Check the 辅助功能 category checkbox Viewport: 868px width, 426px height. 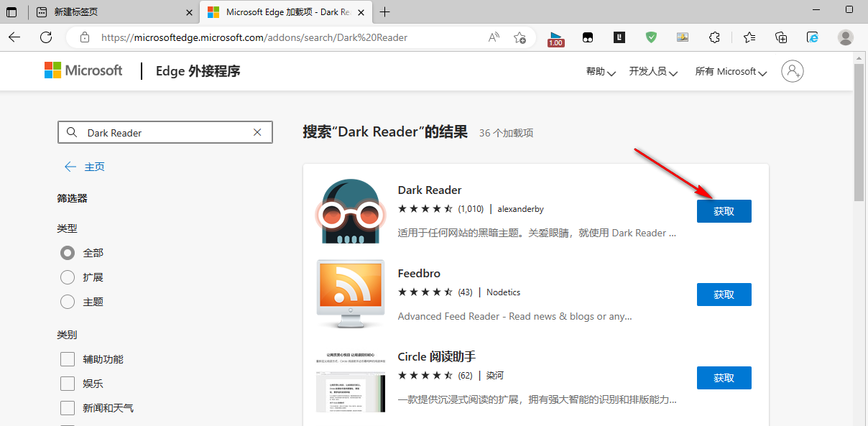(x=68, y=359)
